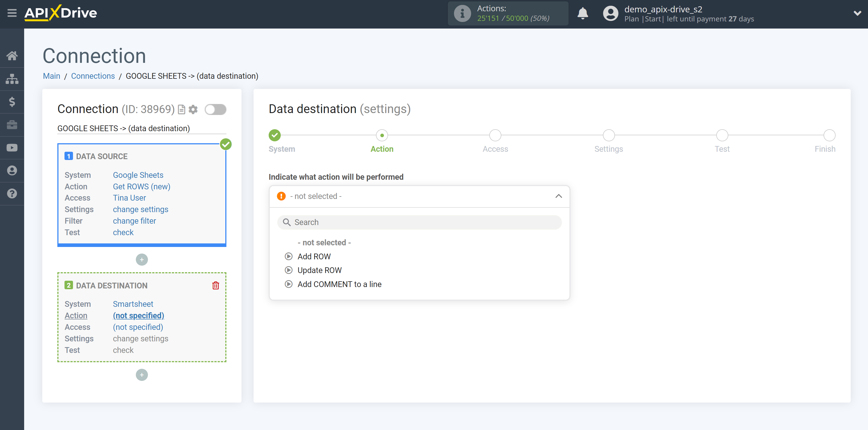This screenshot has width=868, height=430.
Task: Select the Update ROW action option
Action: tap(319, 270)
